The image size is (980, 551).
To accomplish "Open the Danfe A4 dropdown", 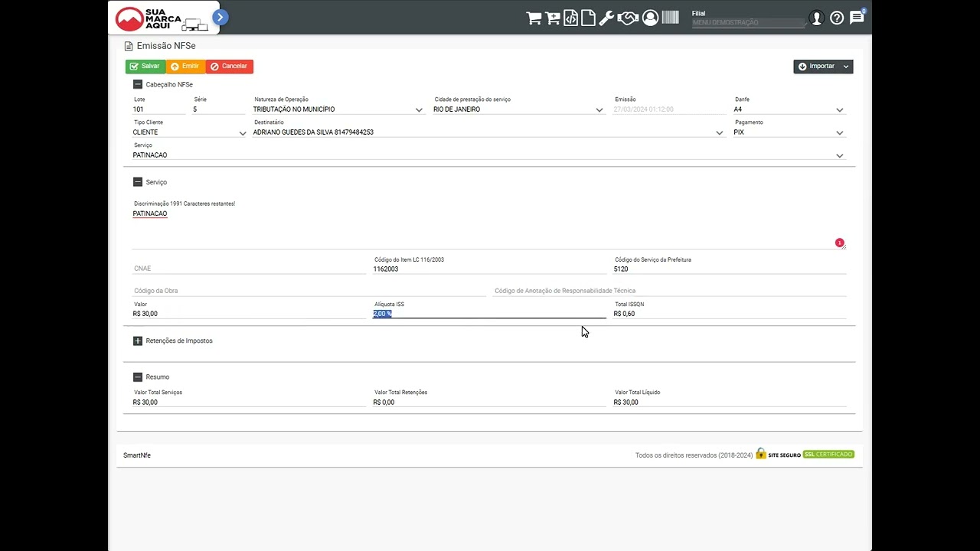I will [x=789, y=109].
